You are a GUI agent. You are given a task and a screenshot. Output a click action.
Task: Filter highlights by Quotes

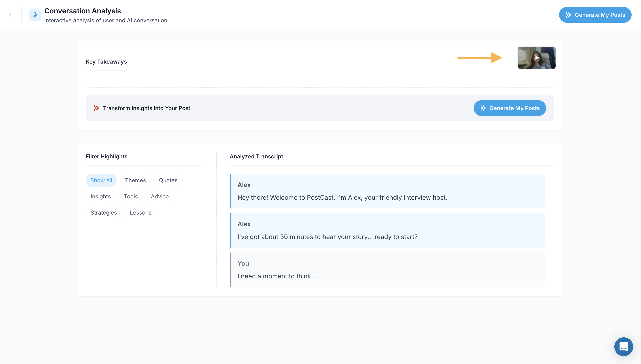click(x=168, y=180)
